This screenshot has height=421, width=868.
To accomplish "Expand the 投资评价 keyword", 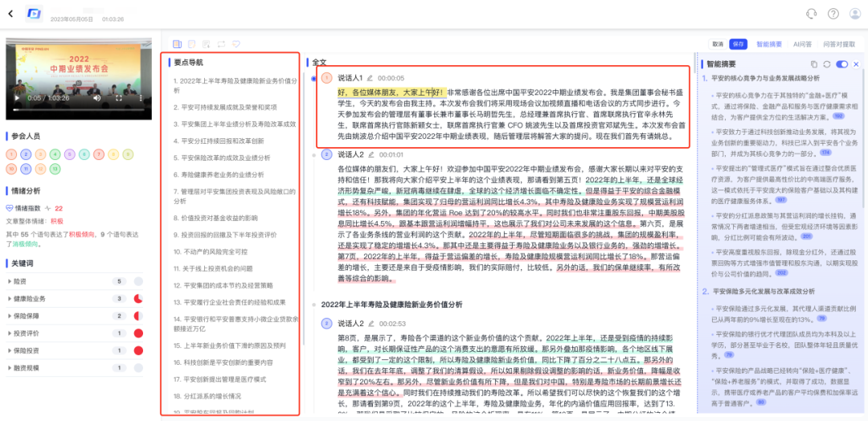I will click(10, 333).
